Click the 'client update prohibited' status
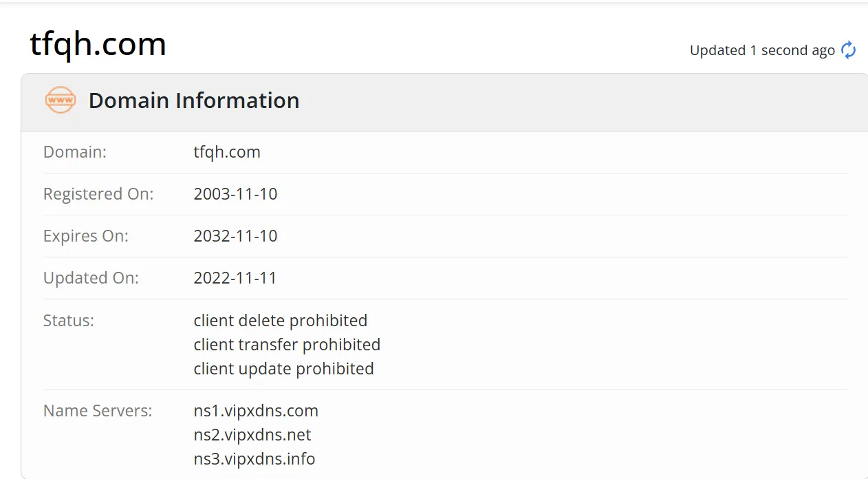 (x=284, y=369)
